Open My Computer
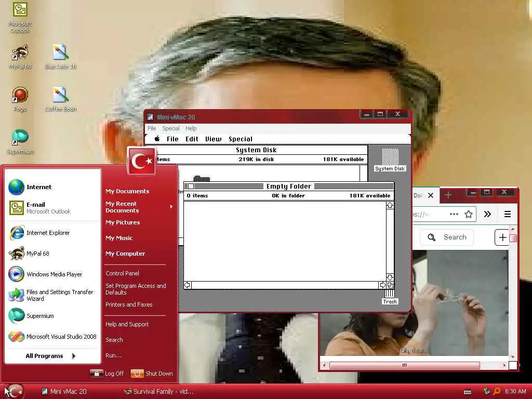Screen dimensions: 532x399 [x=125, y=254]
